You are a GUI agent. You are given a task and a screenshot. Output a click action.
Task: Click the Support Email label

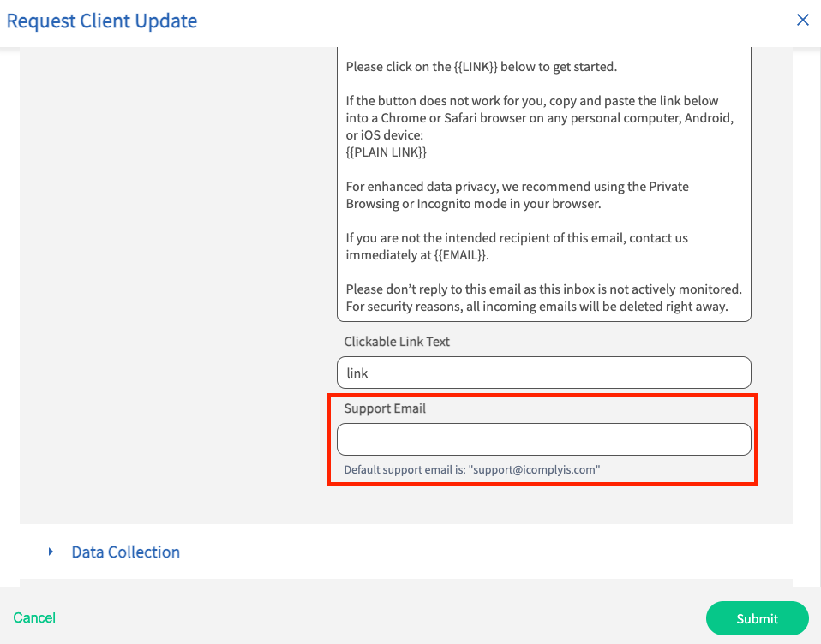385,408
